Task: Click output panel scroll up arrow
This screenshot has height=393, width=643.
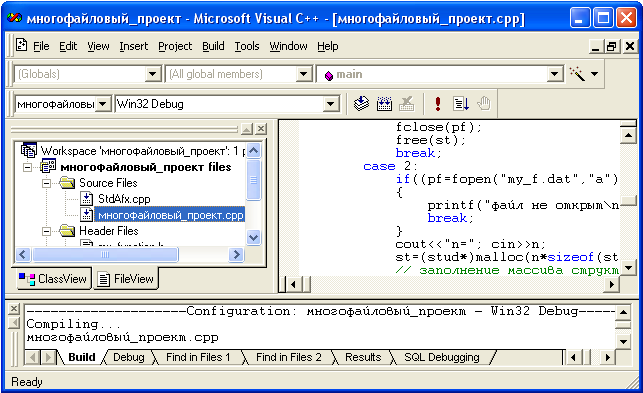Action: pos(623,313)
